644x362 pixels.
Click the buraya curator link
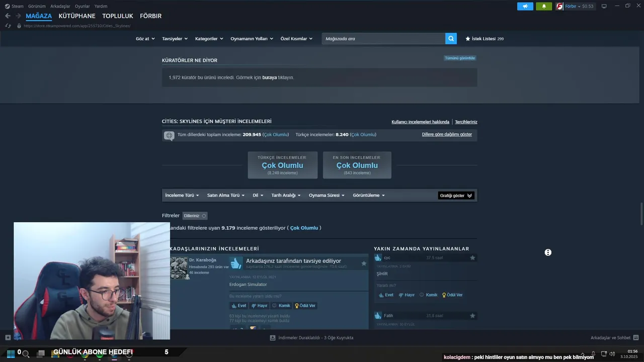click(270, 77)
